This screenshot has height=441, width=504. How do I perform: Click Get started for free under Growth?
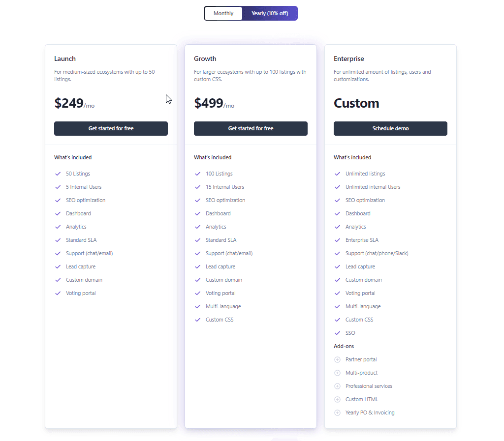(x=251, y=128)
